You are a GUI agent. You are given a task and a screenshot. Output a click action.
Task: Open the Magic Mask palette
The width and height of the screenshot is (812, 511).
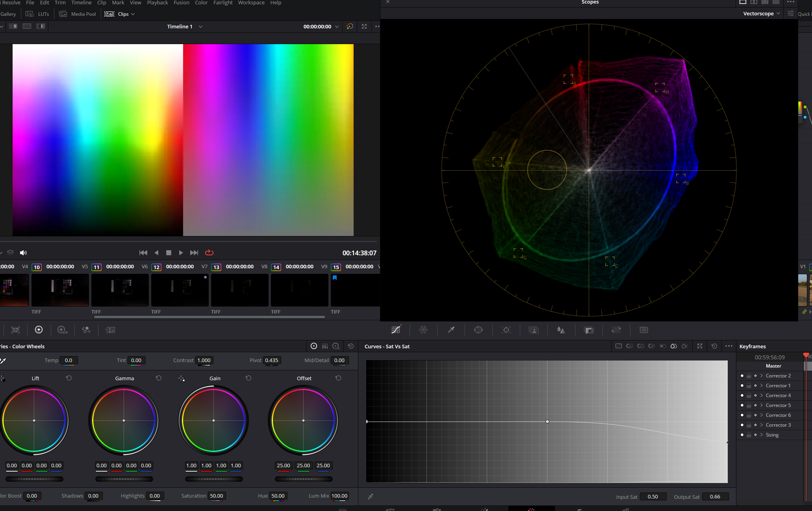pos(534,330)
